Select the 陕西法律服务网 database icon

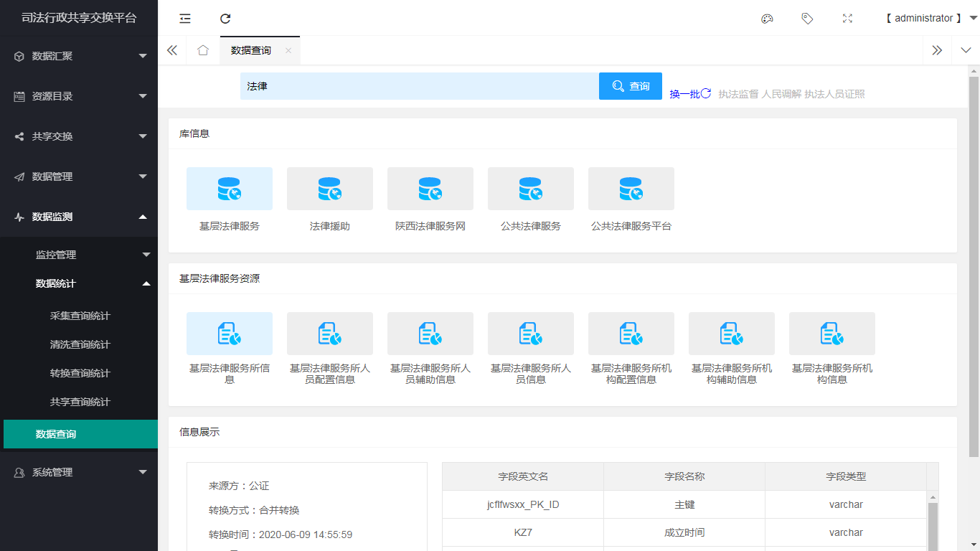click(x=430, y=189)
